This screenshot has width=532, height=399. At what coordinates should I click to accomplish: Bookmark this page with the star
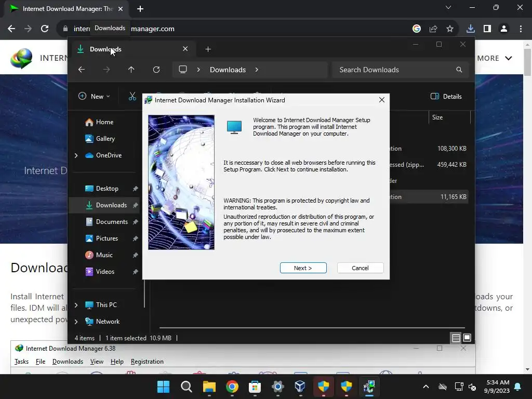pos(450,29)
